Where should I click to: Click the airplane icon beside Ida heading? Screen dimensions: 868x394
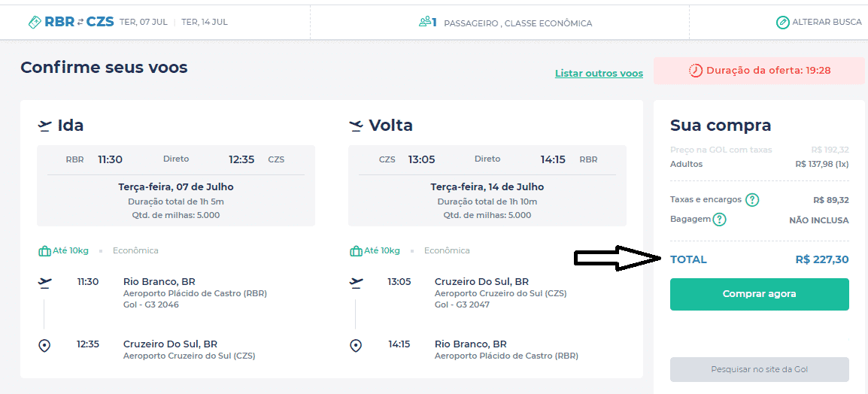45,126
